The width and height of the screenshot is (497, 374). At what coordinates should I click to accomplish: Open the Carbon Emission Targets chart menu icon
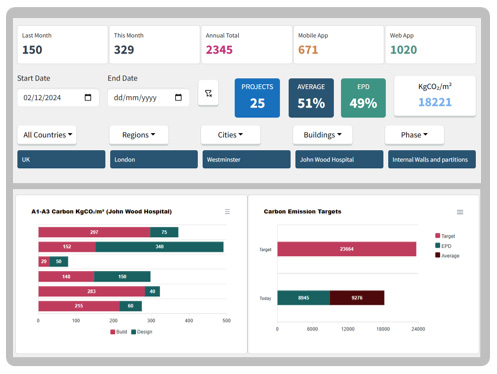(x=460, y=212)
